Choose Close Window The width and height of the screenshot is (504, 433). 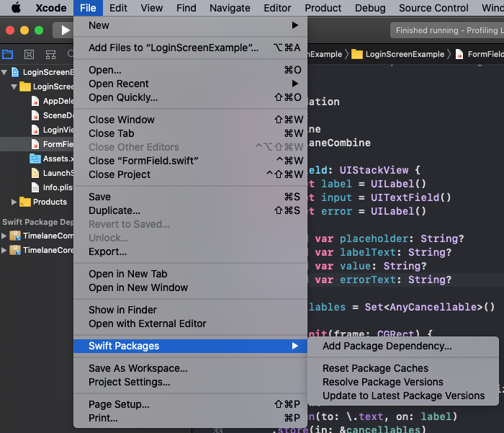coord(190,120)
